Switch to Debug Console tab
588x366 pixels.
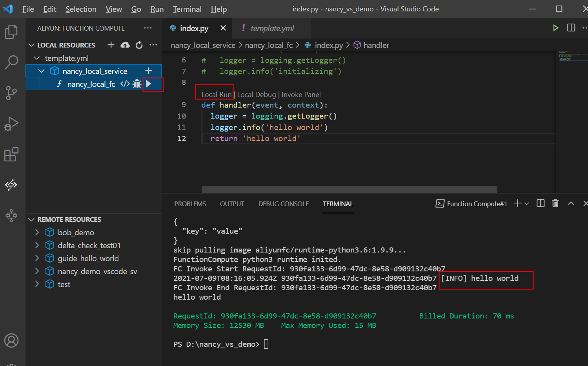[x=284, y=204]
